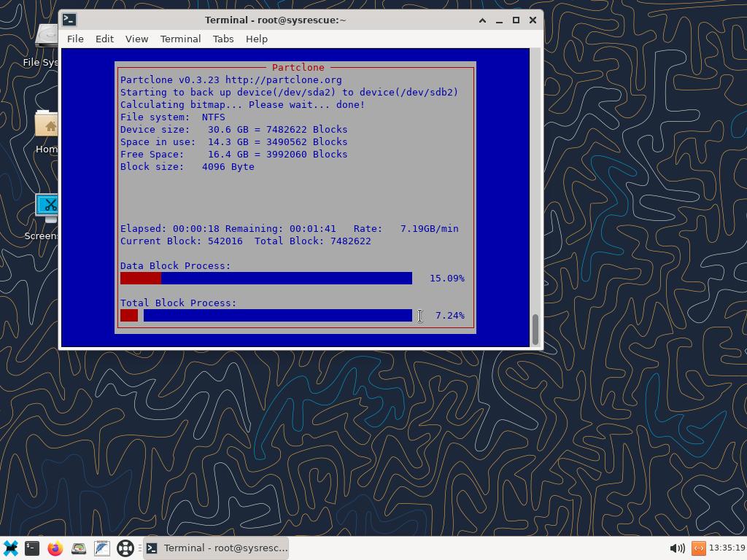The image size is (747, 560).
Task: Open the Xfce applications menu icon
Action: 10,548
